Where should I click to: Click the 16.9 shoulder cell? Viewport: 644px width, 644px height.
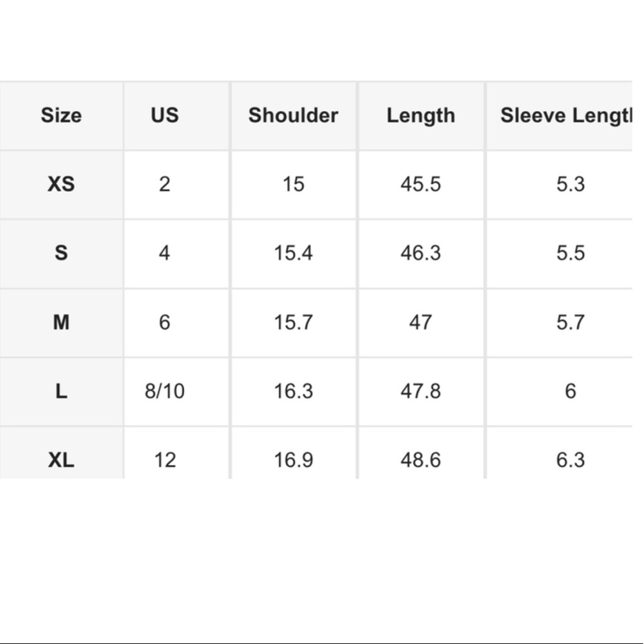coord(293,460)
